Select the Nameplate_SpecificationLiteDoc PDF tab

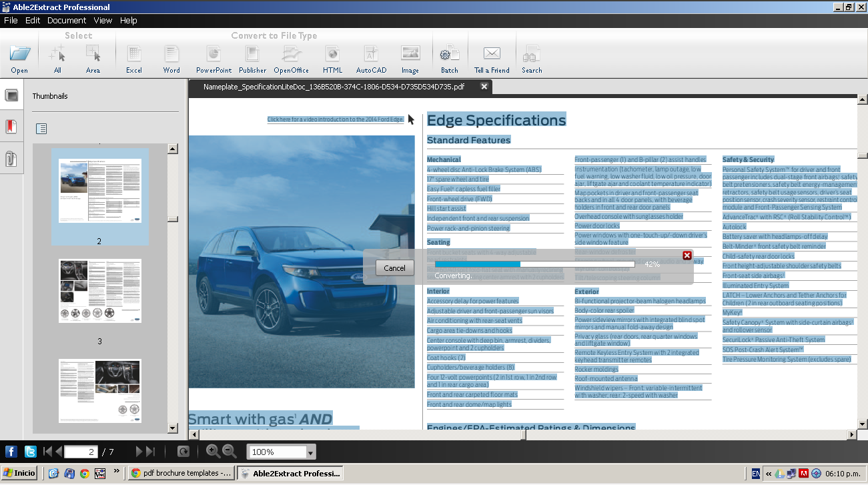click(334, 87)
